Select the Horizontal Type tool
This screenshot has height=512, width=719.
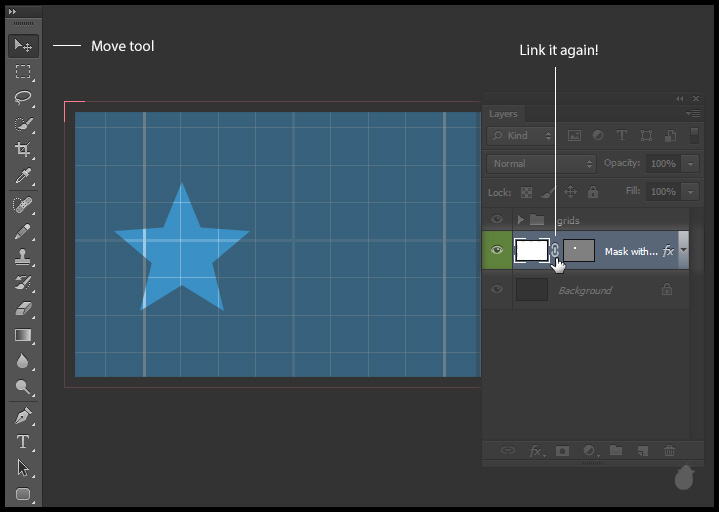[23, 441]
